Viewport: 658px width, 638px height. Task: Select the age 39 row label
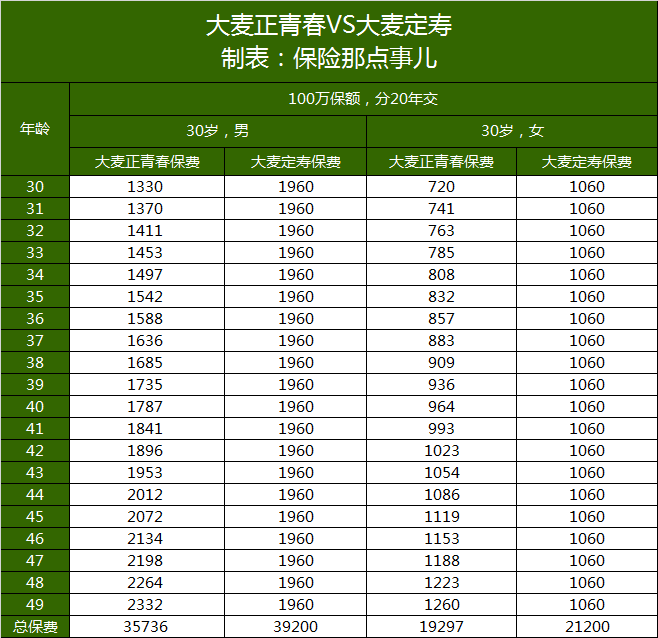pos(35,384)
